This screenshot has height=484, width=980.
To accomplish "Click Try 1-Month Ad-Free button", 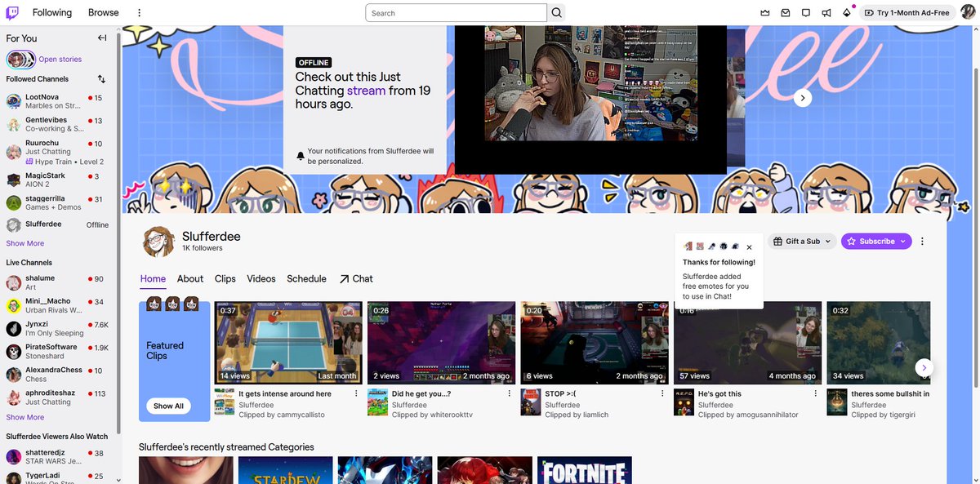I will 906,13.
